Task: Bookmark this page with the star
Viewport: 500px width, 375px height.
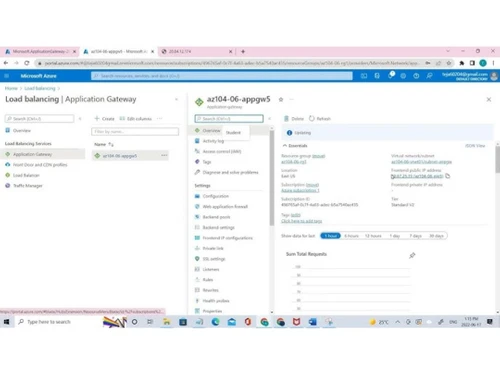Action: 449,63
